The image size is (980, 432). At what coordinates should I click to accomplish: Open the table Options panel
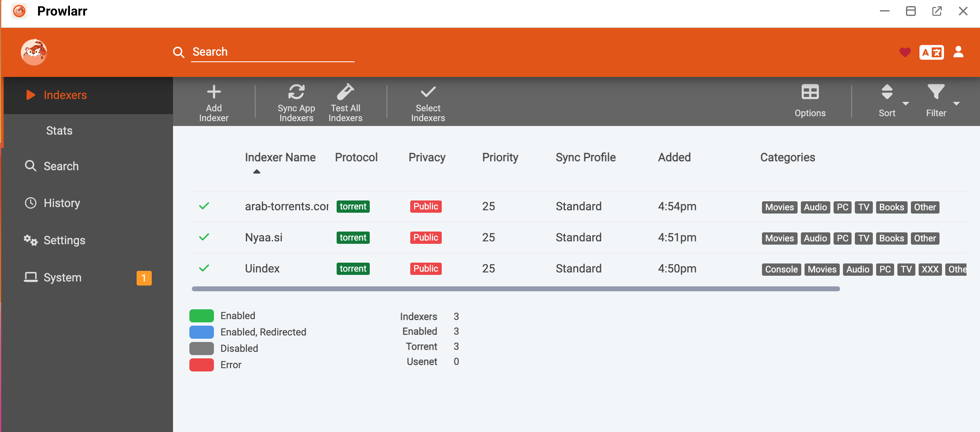(810, 101)
